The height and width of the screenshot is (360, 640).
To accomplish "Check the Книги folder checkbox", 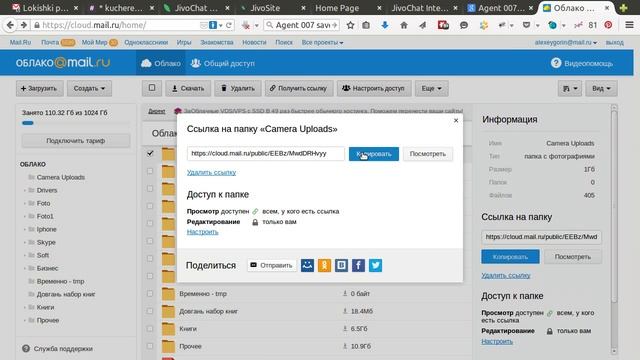I will click(150, 329).
